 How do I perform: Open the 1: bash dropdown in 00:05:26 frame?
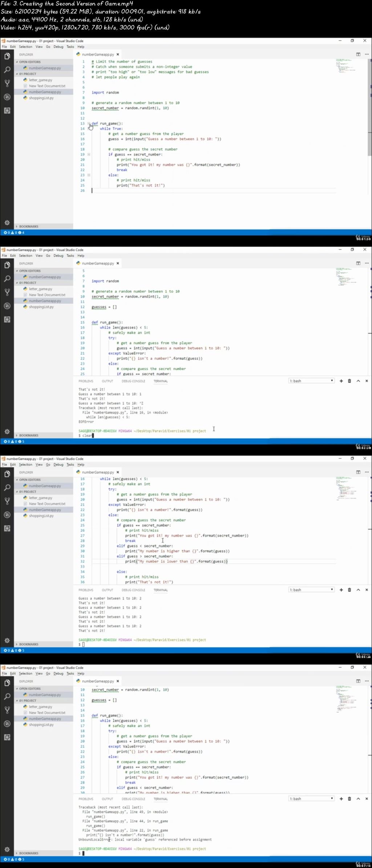pyautogui.click(x=311, y=590)
